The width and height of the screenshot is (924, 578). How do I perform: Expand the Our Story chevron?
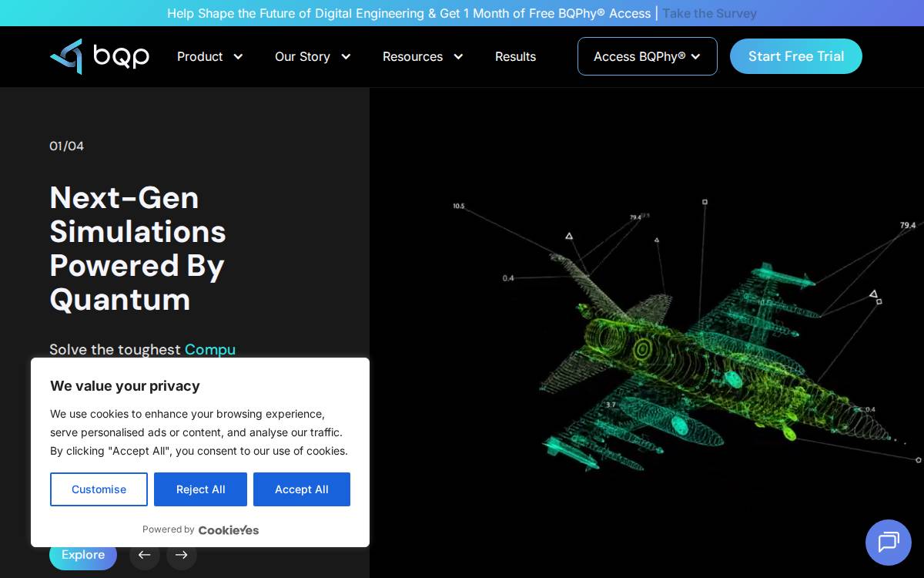click(346, 56)
